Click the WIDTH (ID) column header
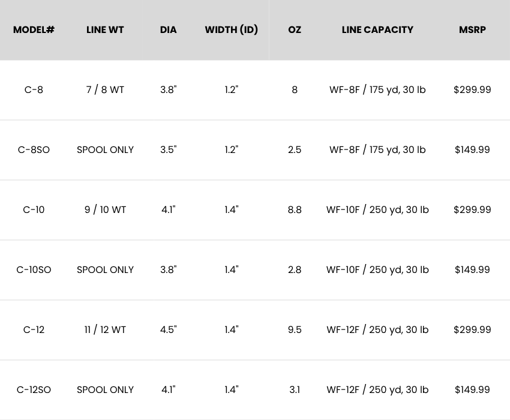 pos(232,29)
